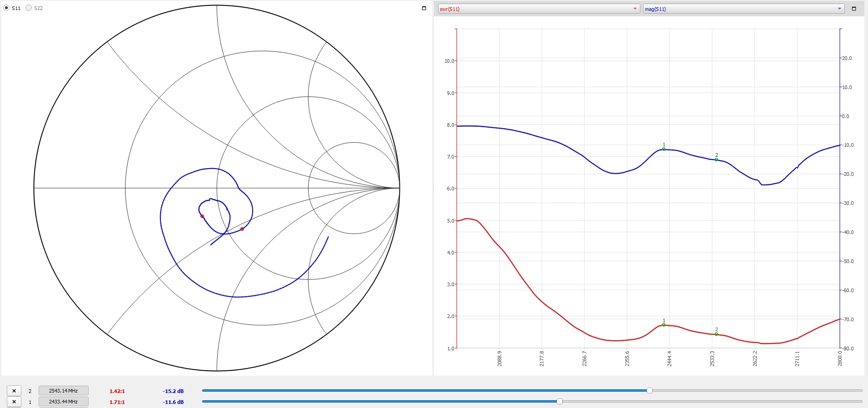Click the right red marker on Smith chart

(242, 229)
